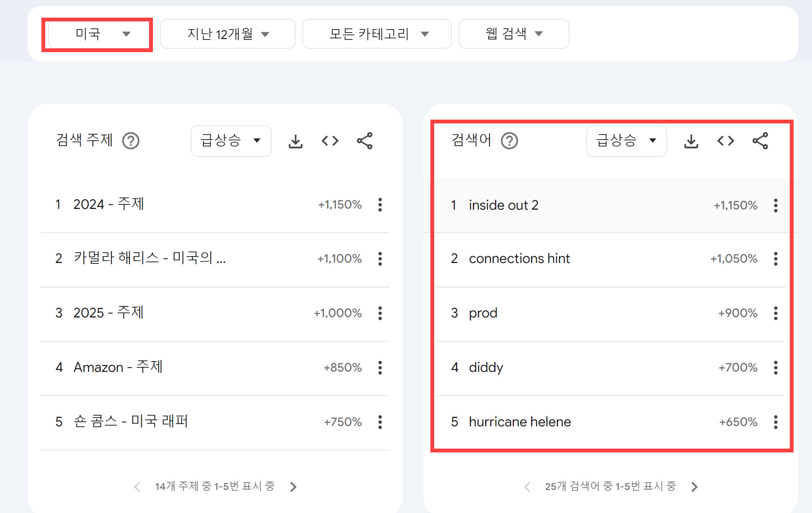Download the 검색 주제 topics data

tap(295, 141)
